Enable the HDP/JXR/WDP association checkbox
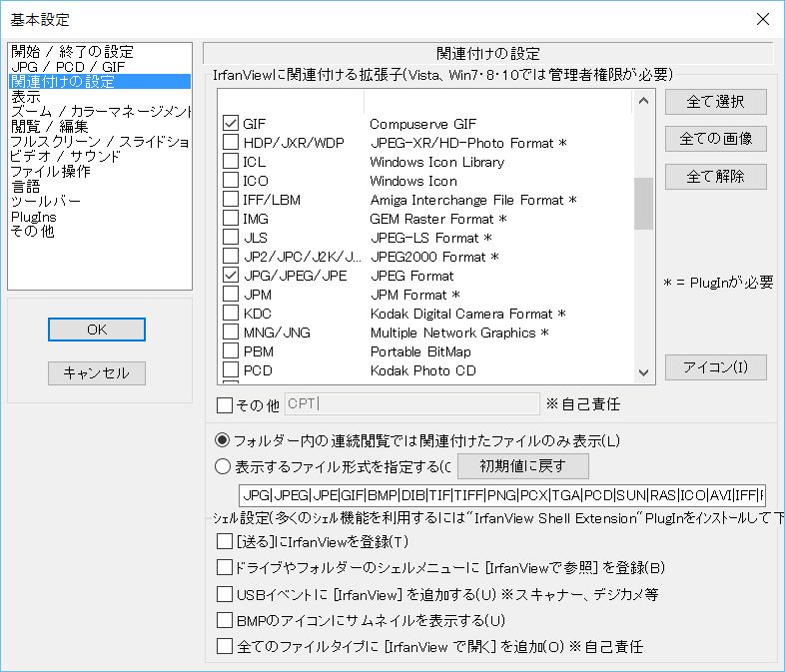785x672 pixels. (x=231, y=142)
